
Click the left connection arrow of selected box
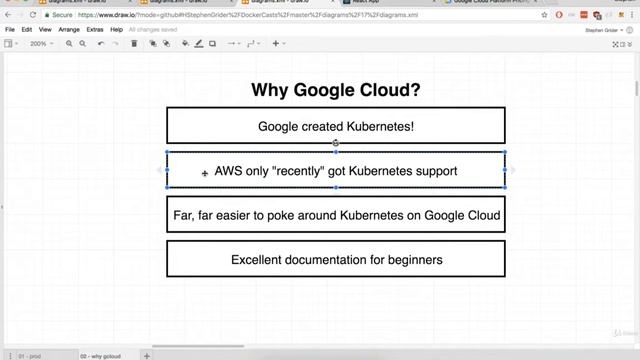click(x=159, y=170)
